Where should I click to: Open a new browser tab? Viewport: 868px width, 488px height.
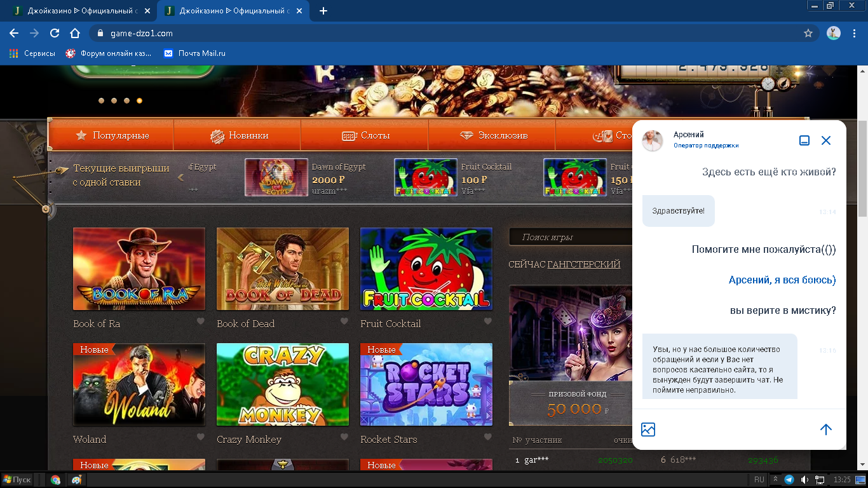pyautogui.click(x=323, y=11)
